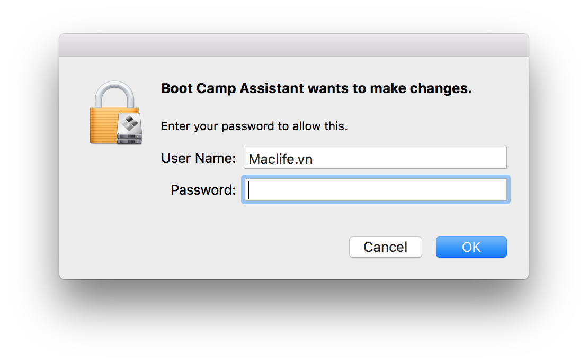Click the User Name label

coord(198,158)
